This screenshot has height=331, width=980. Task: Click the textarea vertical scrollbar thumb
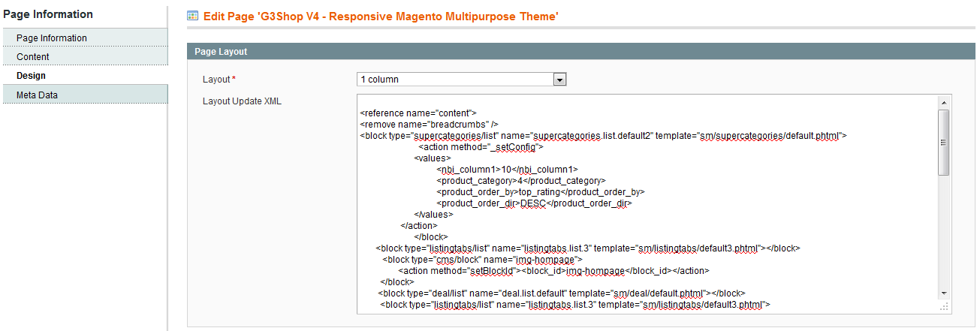click(x=944, y=143)
